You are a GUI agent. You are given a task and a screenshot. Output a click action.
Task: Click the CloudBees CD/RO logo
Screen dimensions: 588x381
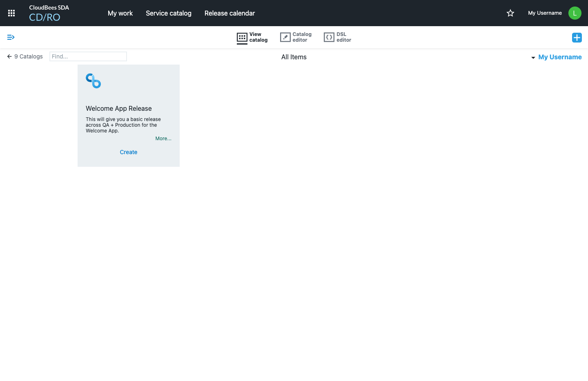(49, 13)
